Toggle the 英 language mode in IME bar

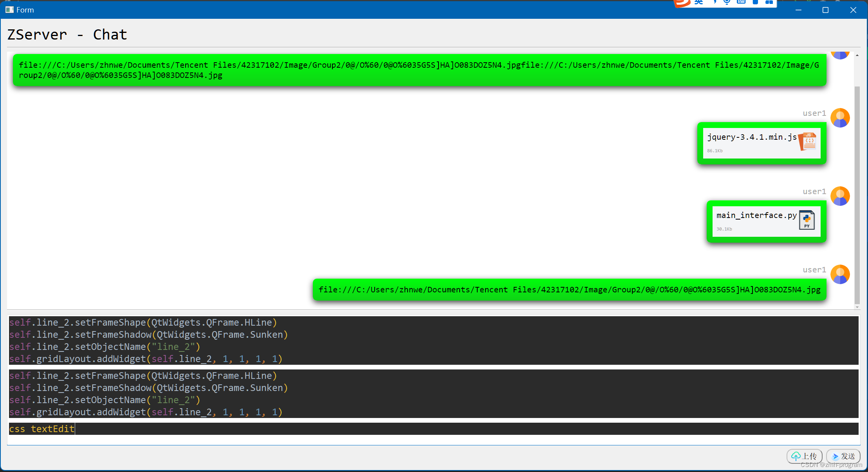click(x=698, y=2)
